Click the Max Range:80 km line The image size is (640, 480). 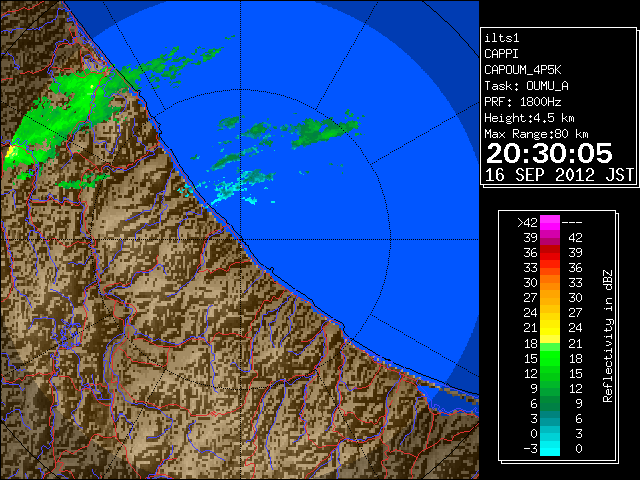pyautogui.click(x=536, y=134)
